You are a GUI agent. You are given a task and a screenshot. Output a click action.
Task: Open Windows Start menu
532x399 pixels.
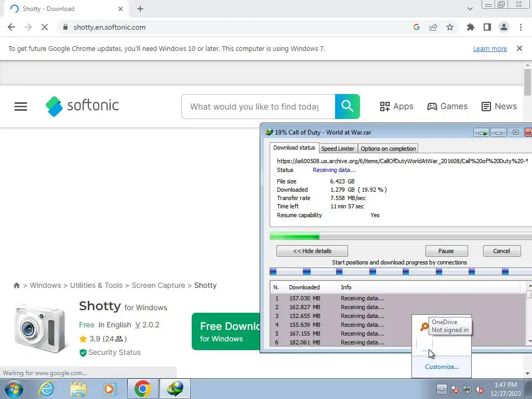point(14,389)
